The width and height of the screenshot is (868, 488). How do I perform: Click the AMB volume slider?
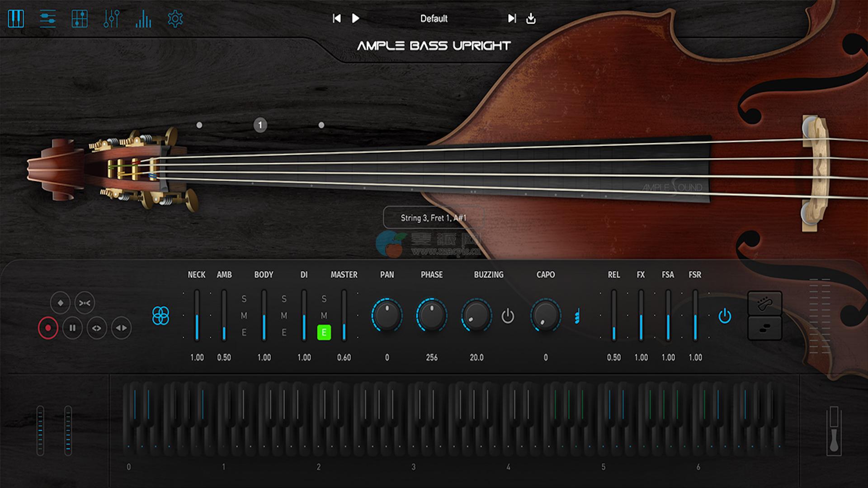(224, 315)
